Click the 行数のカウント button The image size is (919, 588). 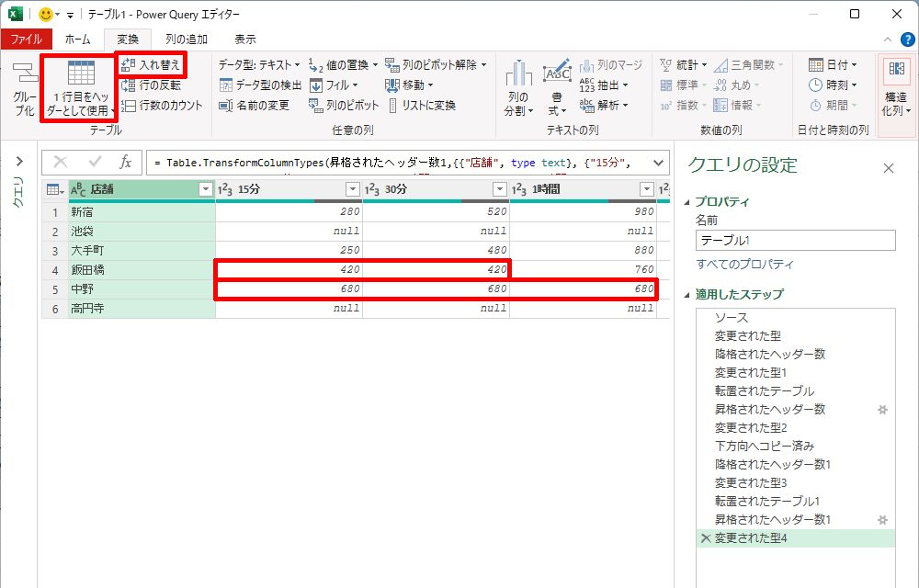(x=162, y=105)
